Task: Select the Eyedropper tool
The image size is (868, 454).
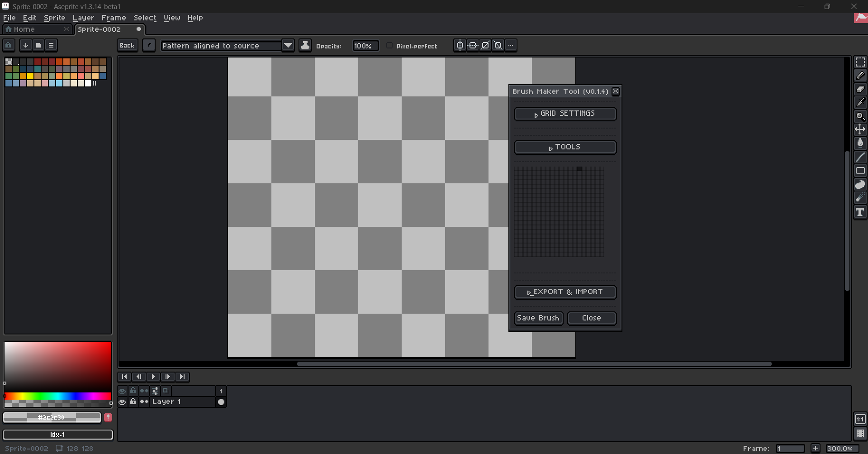Action: 860,103
